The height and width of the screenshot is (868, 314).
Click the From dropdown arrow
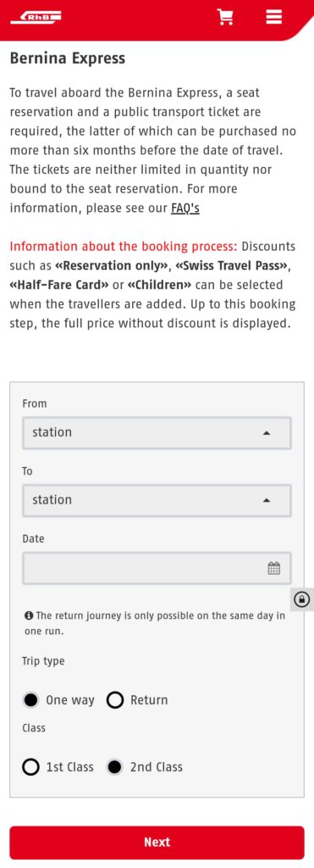(267, 433)
